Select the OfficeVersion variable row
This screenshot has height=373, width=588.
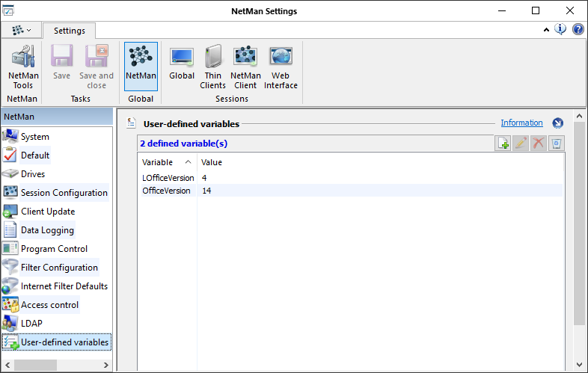coord(168,191)
